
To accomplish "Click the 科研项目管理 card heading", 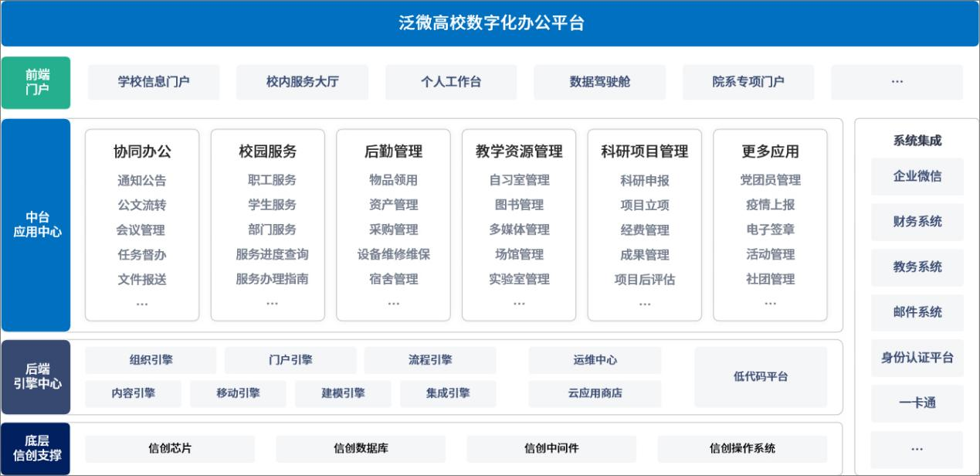I will tap(645, 151).
